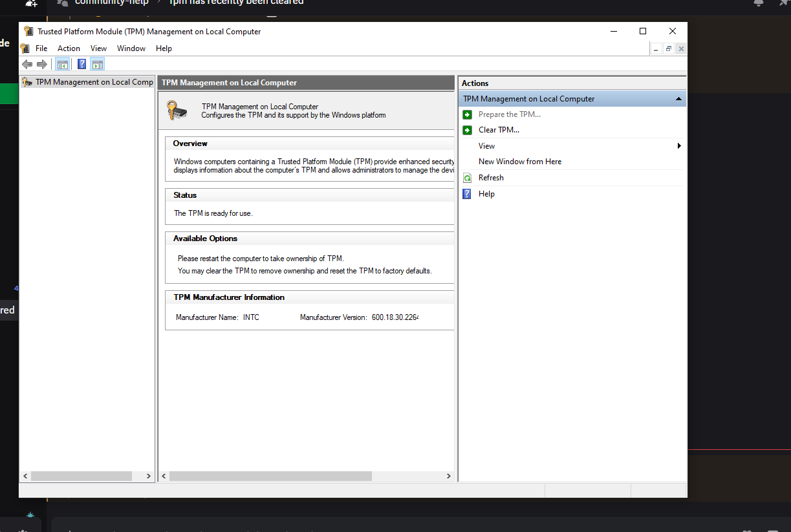Click New Window from Here action
Screen dimensions: 791x532
(520, 162)
